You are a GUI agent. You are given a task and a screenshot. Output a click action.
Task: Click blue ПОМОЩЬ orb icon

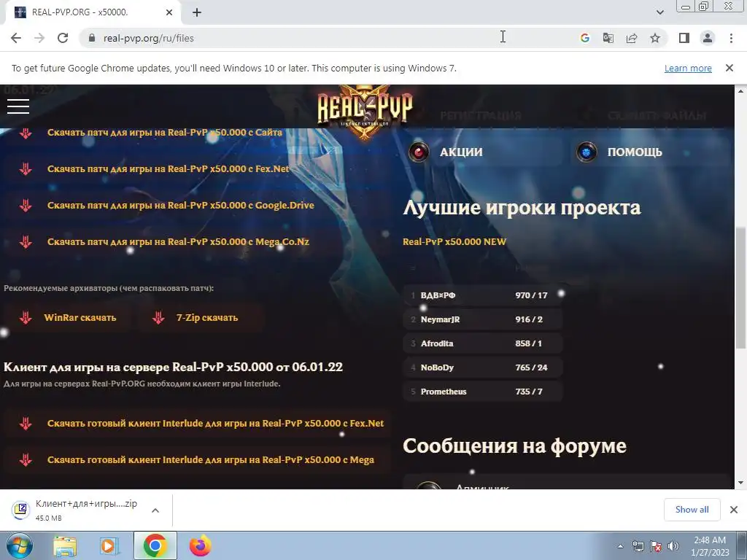pyautogui.click(x=587, y=152)
